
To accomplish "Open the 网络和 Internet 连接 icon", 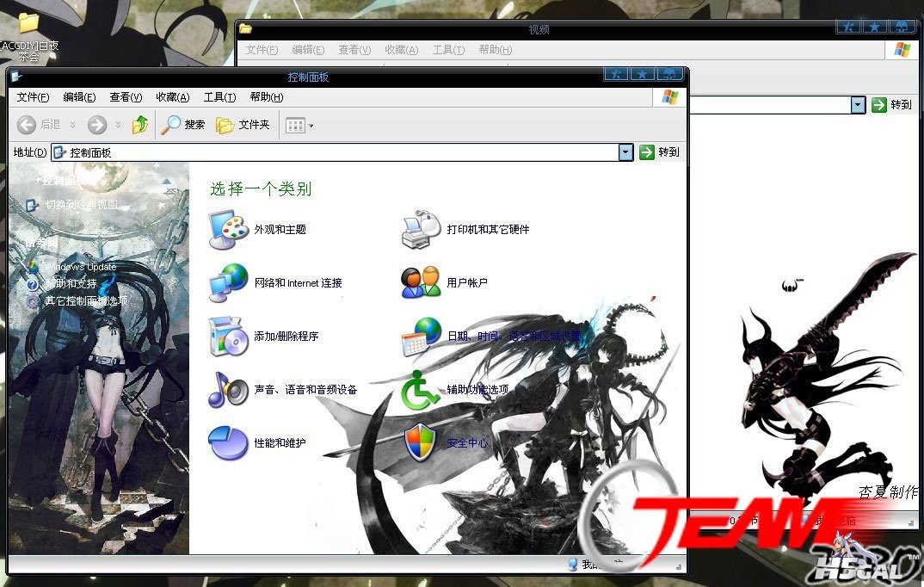I will (229, 283).
